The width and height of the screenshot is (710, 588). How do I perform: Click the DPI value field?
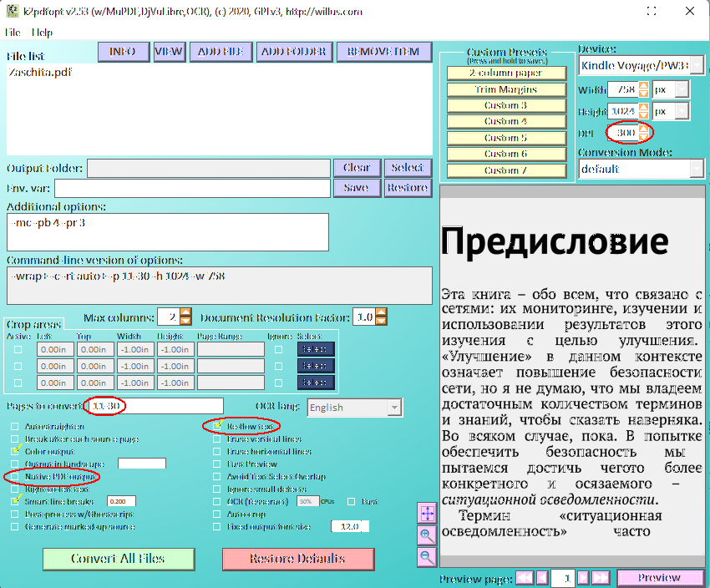click(x=623, y=133)
